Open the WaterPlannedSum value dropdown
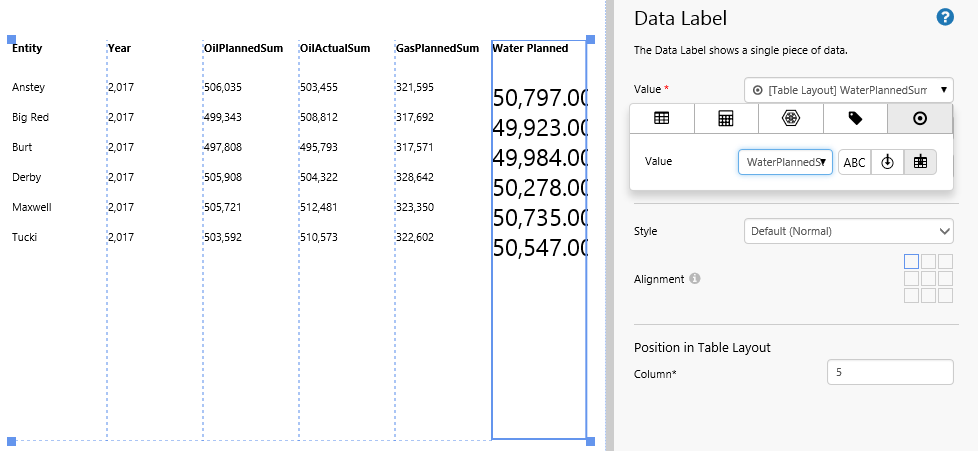 pyautogui.click(x=785, y=162)
